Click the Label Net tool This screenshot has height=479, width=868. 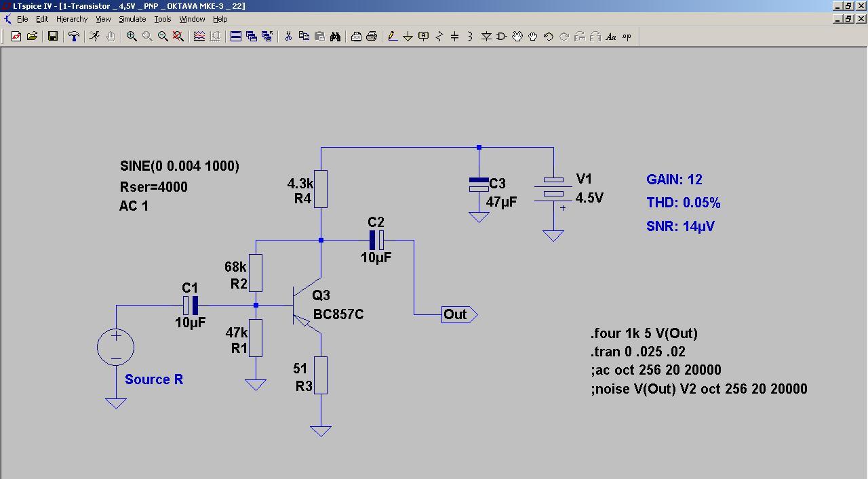point(424,37)
